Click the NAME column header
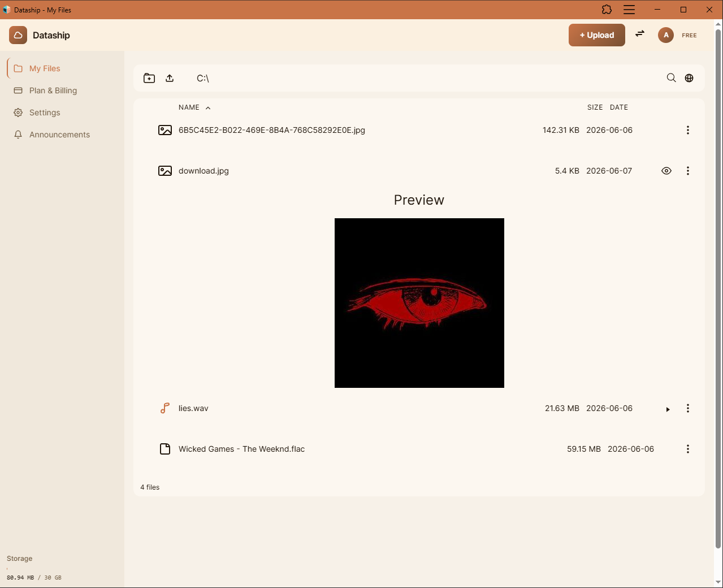Screen dimensions: 723x588 [x=189, y=107]
